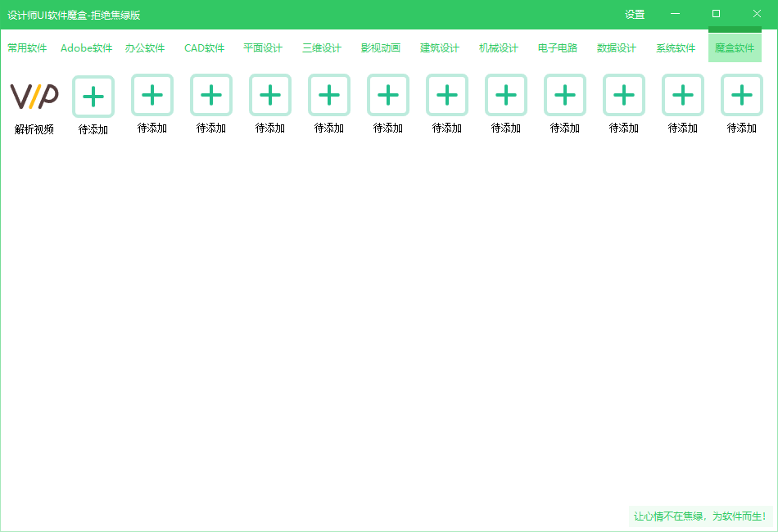Screen dimensions: 778x532
Task: Go to the 系统软件 tab
Action: [676, 48]
